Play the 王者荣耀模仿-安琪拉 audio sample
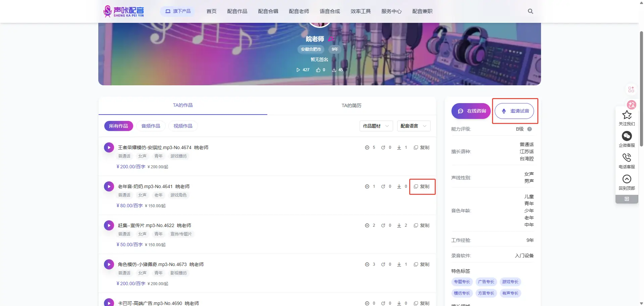 pos(109,147)
